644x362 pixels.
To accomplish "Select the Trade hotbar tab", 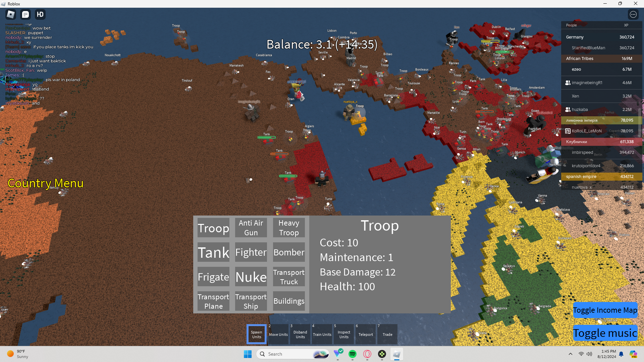I will point(387,334).
